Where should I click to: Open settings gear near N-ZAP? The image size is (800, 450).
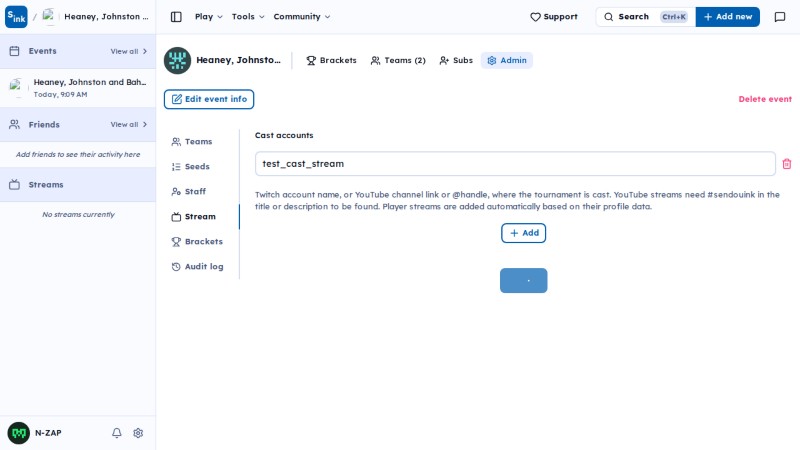point(138,433)
